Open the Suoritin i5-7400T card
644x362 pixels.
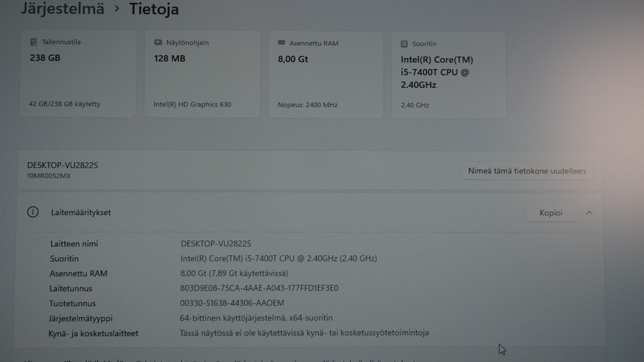(449, 75)
